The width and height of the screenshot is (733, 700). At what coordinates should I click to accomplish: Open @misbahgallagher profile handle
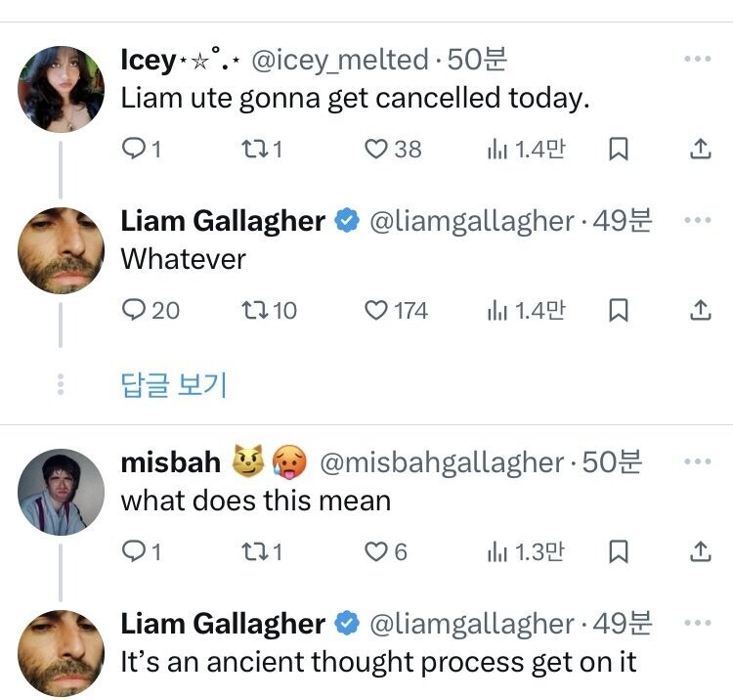442,462
